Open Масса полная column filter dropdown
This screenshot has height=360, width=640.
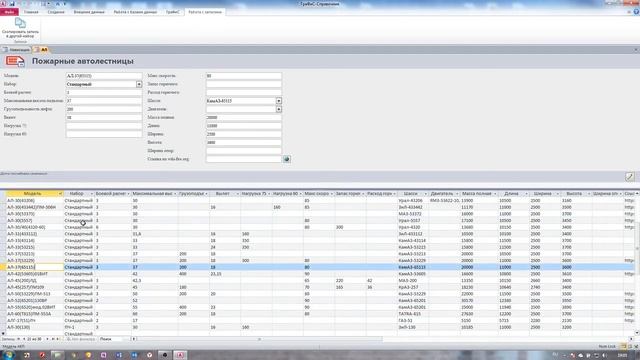[495, 193]
